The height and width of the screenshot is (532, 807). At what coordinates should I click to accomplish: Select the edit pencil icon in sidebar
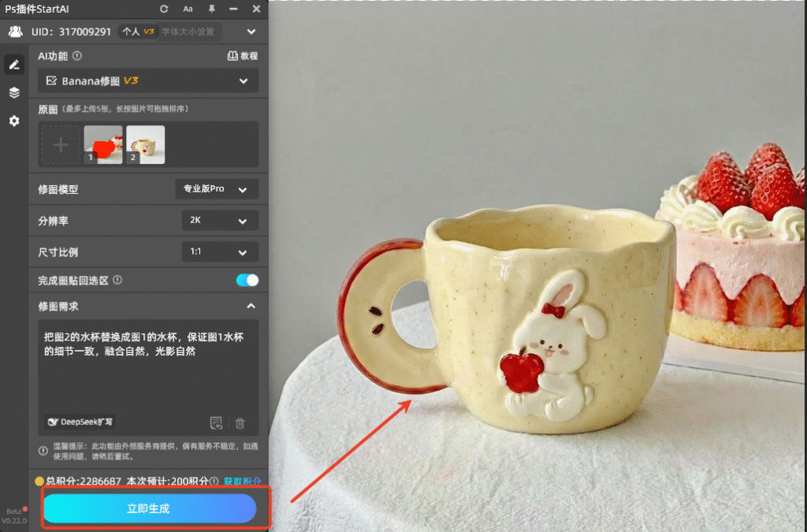14,65
